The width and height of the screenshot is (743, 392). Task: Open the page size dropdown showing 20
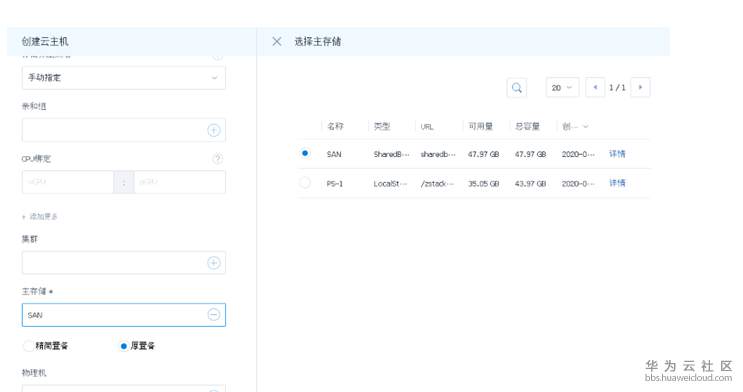click(562, 88)
